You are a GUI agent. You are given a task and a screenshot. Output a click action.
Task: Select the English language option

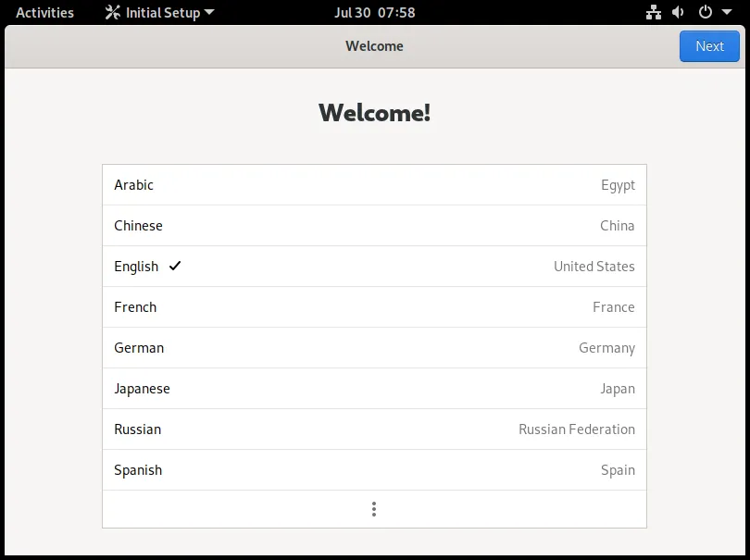374,267
